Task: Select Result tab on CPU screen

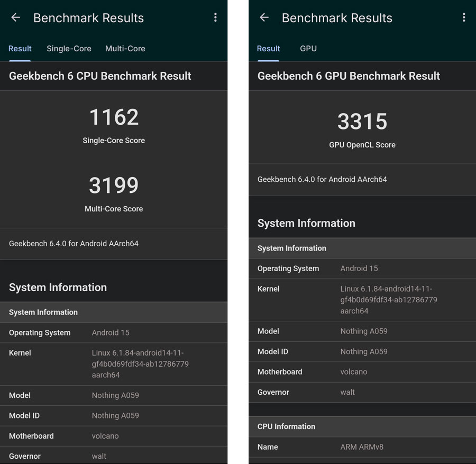Action: pos(20,49)
